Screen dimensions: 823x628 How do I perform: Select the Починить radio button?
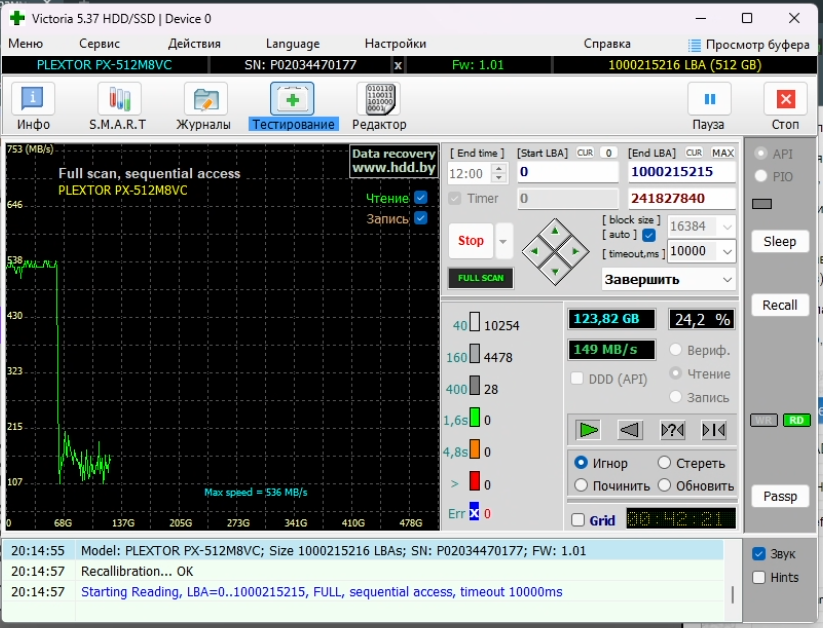[x=581, y=485]
